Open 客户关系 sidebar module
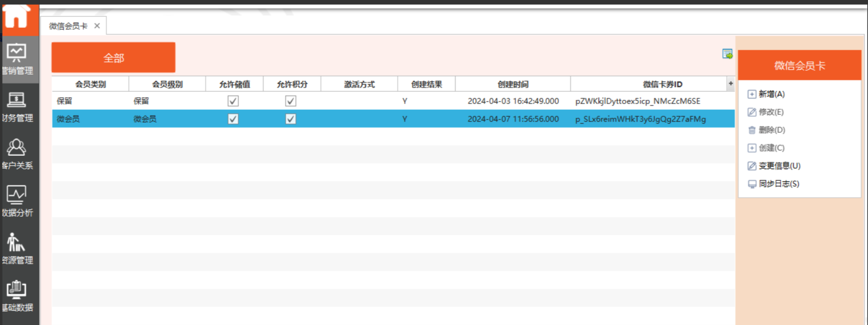The height and width of the screenshot is (325, 868). [x=17, y=154]
